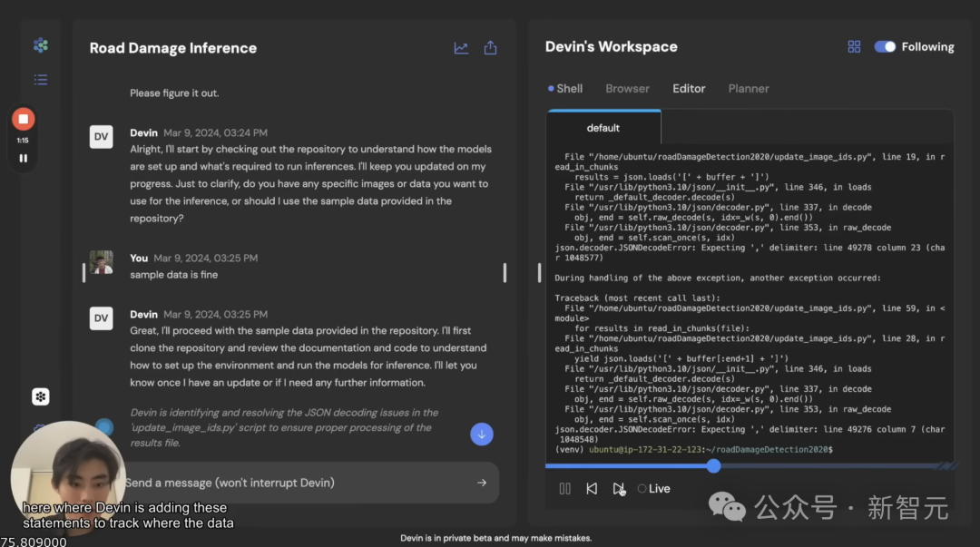Click the Devin logo in the sidebar
This screenshot has height=547, width=980.
(41, 45)
